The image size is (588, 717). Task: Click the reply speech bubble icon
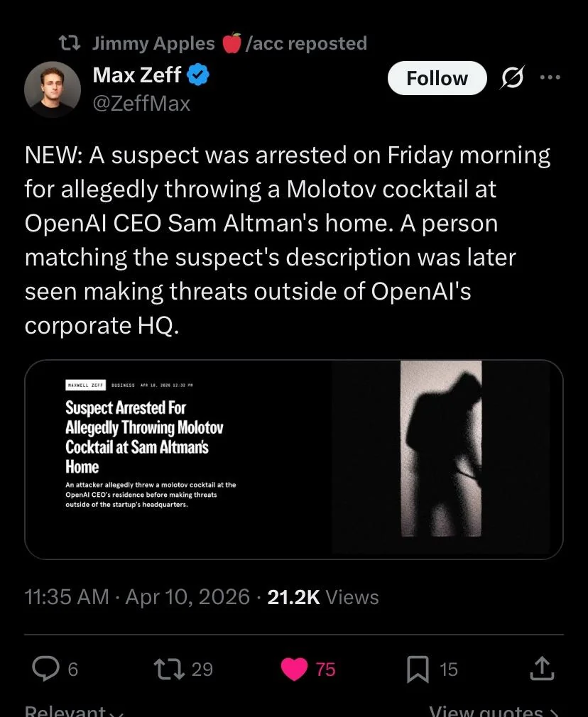click(47, 668)
